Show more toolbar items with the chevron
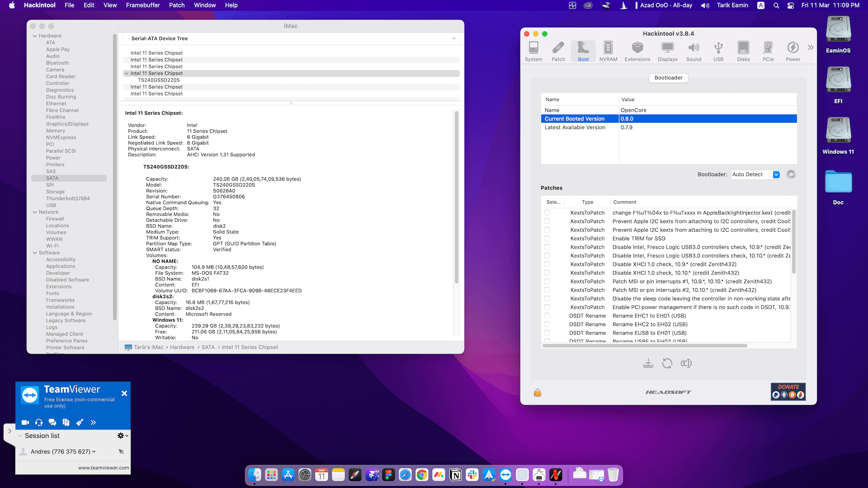Viewport: 868px width, 488px height. pyautogui.click(x=811, y=47)
